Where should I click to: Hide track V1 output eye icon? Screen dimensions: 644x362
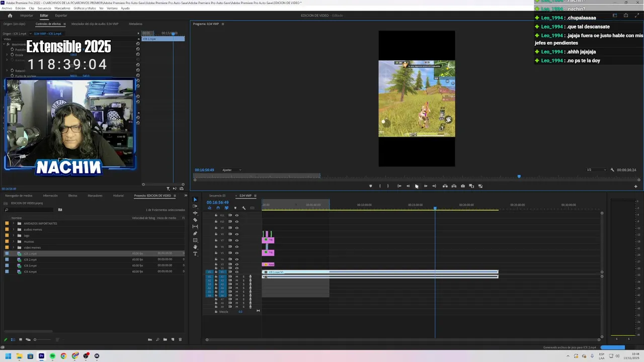pos(237,272)
